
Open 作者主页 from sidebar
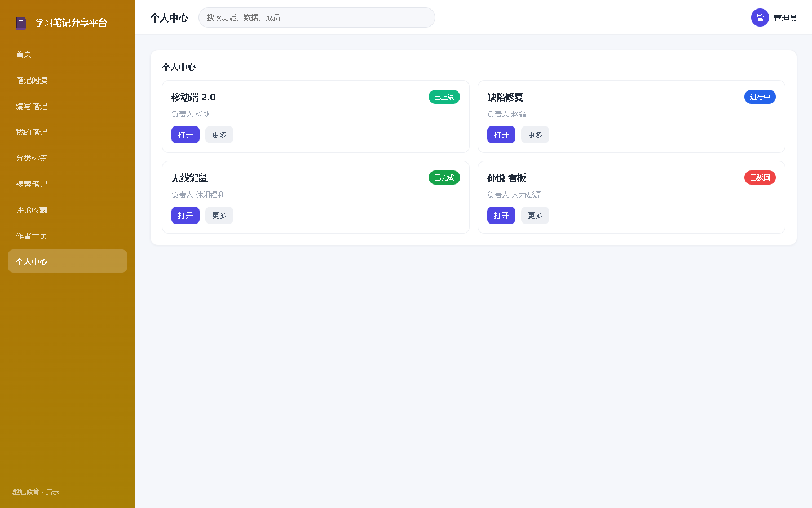(x=68, y=236)
